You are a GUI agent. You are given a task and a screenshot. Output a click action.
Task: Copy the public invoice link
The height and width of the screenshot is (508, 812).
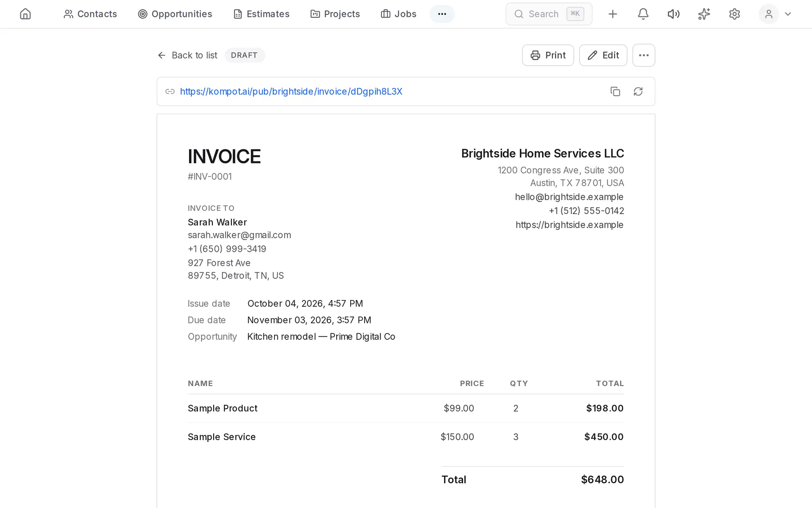click(x=615, y=91)
